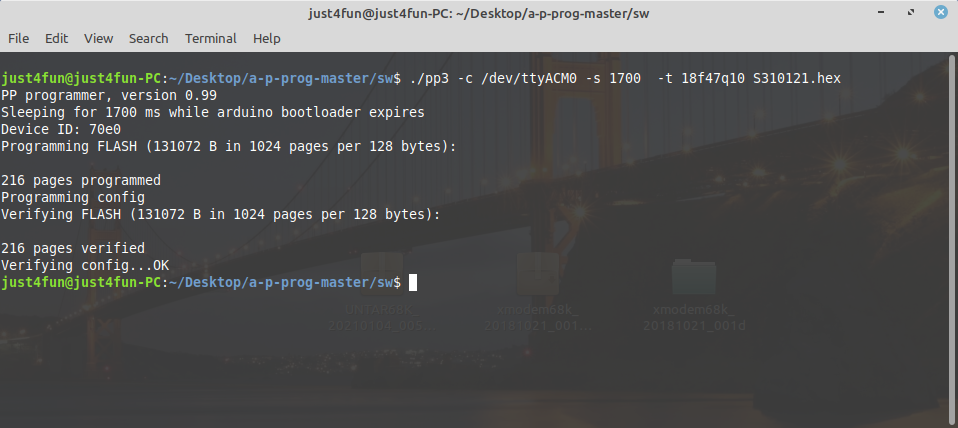This screenshot has height=428, width=958.
Task: Click the 'Programming FLASH (131072 B' line
Action: tap(229, 147)
